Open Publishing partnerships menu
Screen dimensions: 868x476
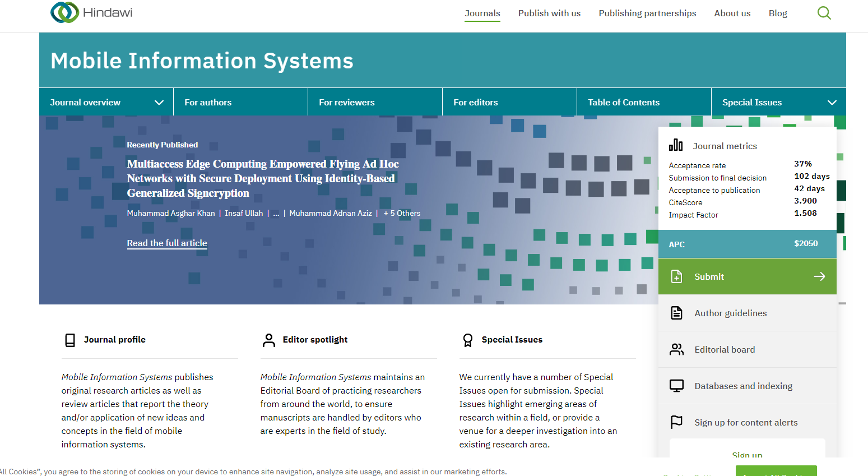[x=647, y=13]
